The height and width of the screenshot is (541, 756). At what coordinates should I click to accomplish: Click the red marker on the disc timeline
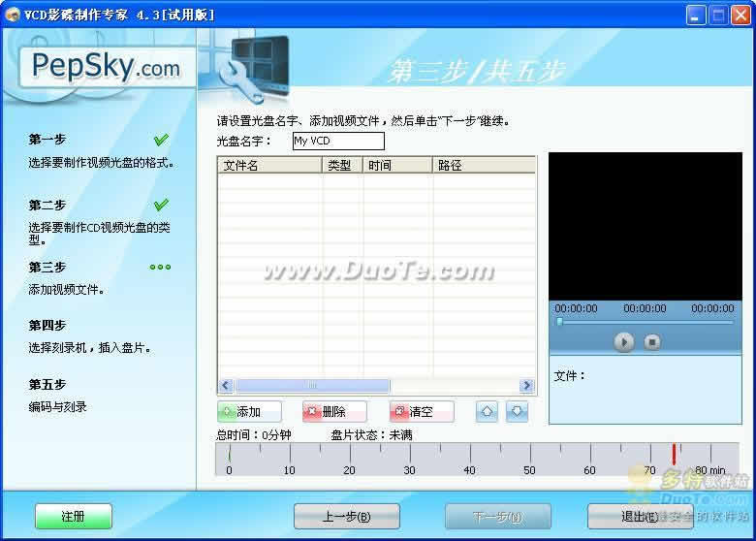[674, 454]
